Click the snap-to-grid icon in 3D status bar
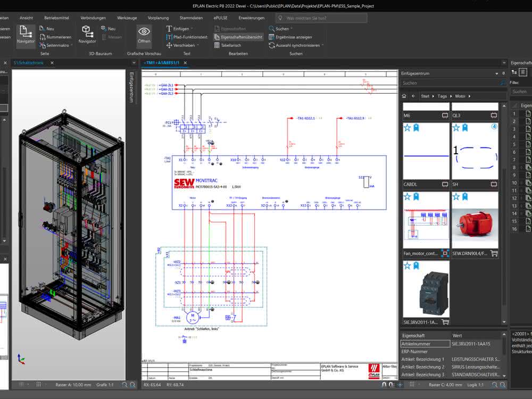 pyautogui.click(x=39, y=385)
